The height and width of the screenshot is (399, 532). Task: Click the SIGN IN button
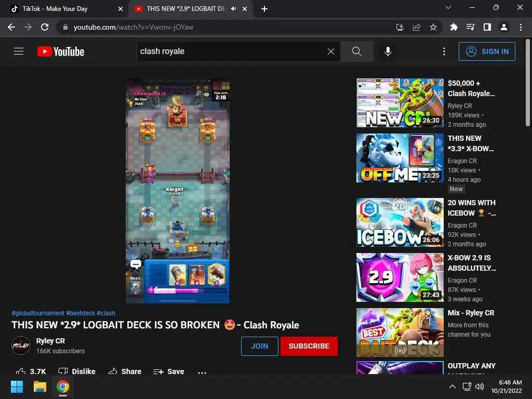coord(486,51)
